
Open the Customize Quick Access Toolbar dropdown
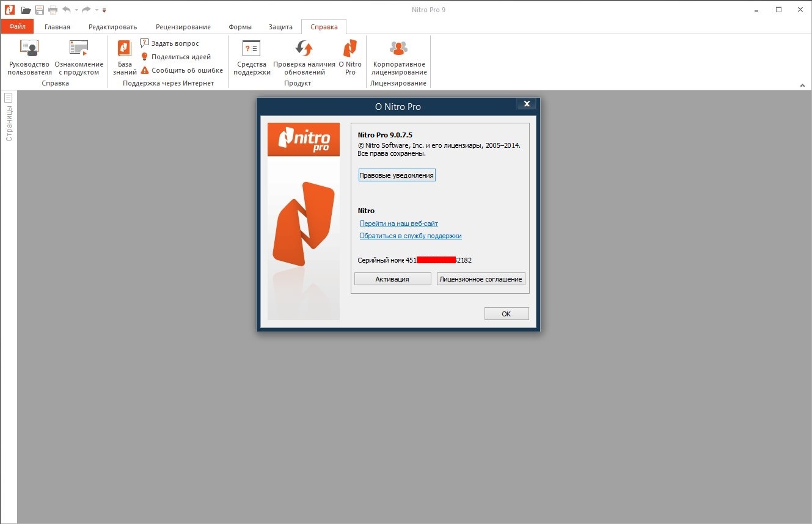tap(104, 10)
